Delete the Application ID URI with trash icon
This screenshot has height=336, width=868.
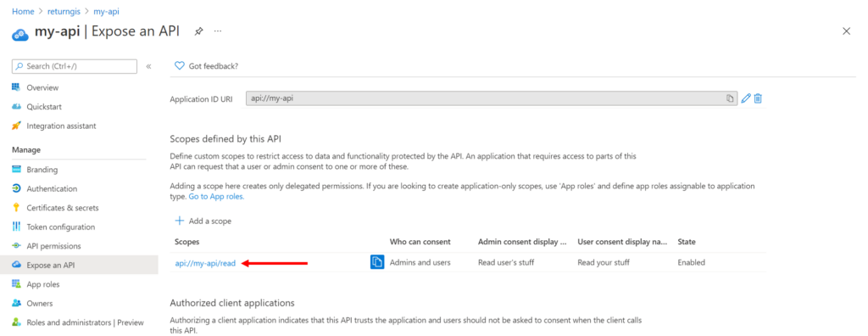pos(759,98)
